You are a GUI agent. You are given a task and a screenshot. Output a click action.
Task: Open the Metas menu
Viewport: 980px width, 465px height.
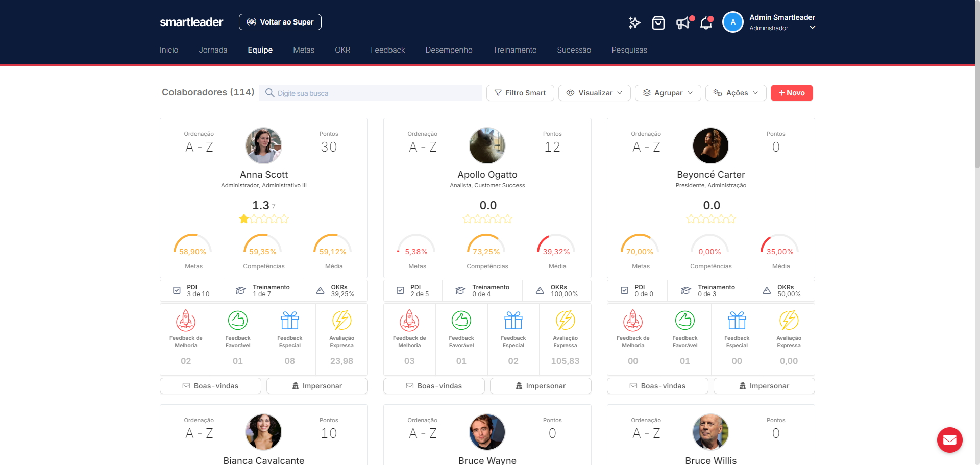pos(304,50)
